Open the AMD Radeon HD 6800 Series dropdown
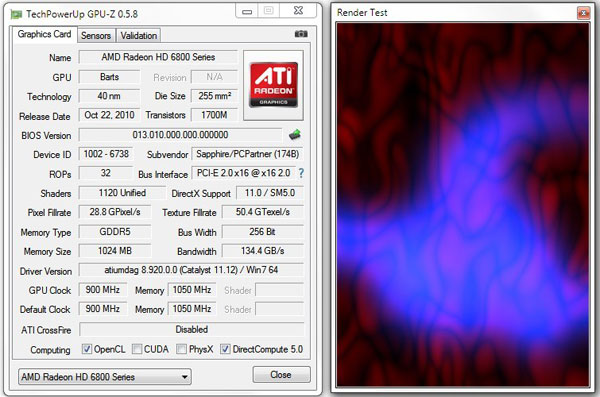The image size is (600, 397). (x=105, y=377)
